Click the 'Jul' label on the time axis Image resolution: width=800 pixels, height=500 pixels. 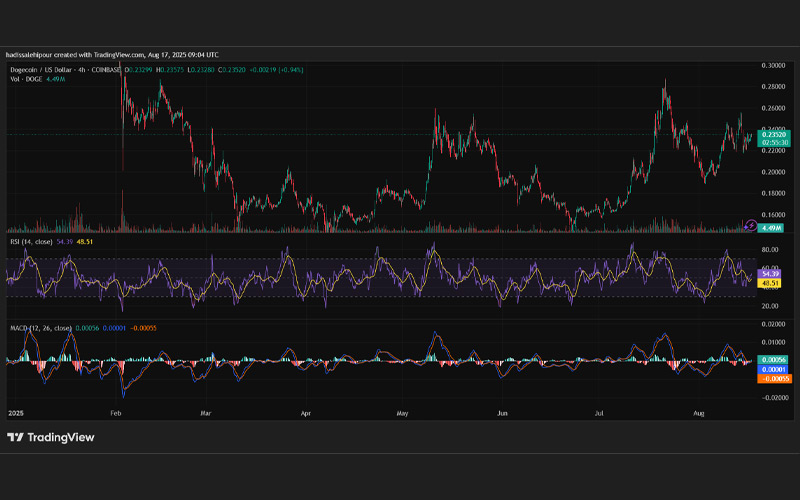pos(599,413)
